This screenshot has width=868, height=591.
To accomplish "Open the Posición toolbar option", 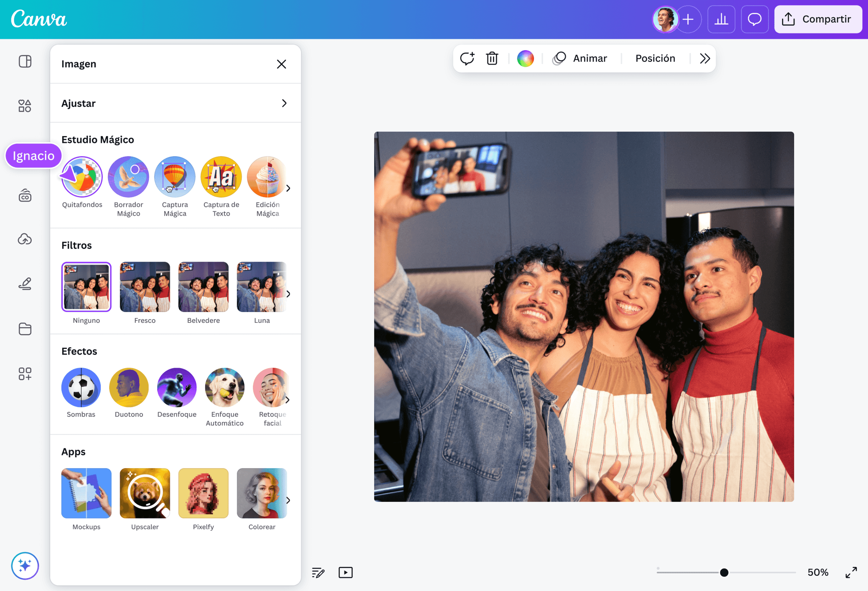I will point(655,58).
